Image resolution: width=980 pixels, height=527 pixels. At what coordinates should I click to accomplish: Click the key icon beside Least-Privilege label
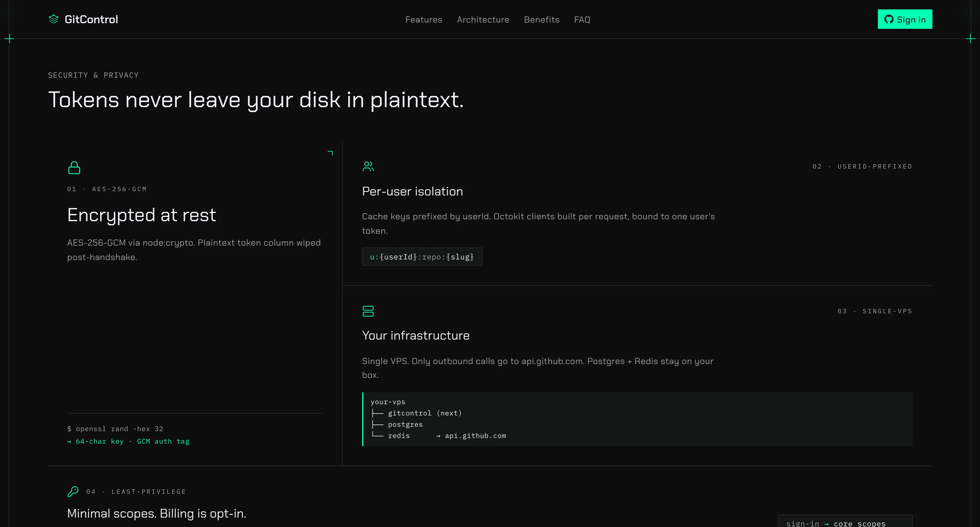tap(73, 491)
